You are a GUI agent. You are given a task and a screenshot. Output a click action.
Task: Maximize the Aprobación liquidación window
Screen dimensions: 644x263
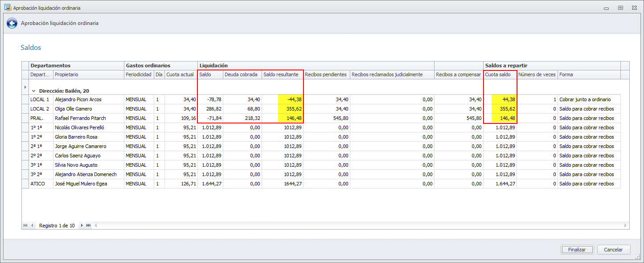pyautogui.click(x=620, y=8)
